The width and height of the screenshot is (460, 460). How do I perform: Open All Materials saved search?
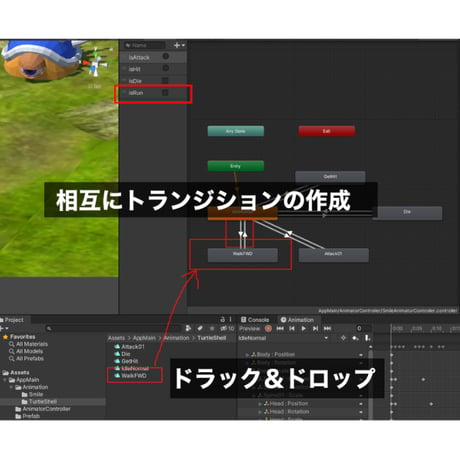point(29,344)
